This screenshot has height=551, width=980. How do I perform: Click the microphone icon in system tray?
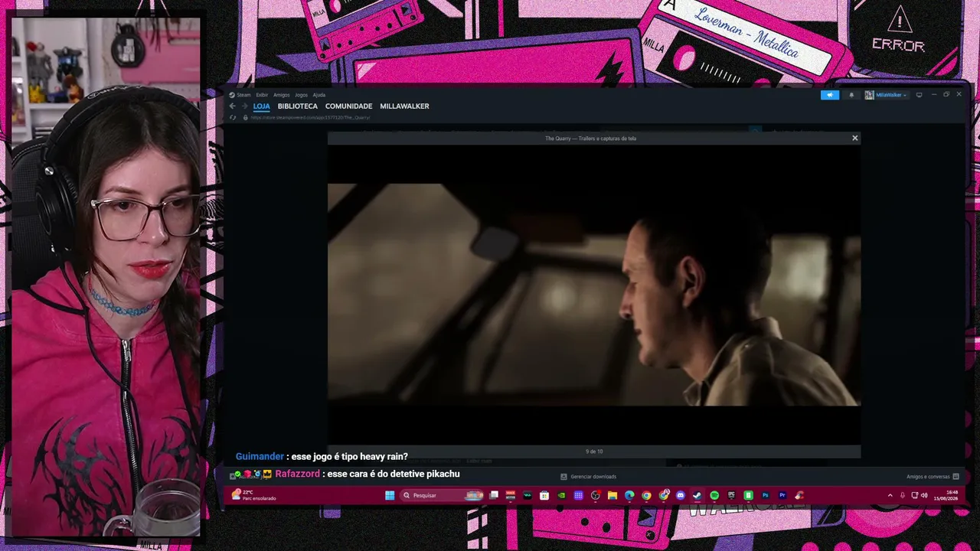902,495
